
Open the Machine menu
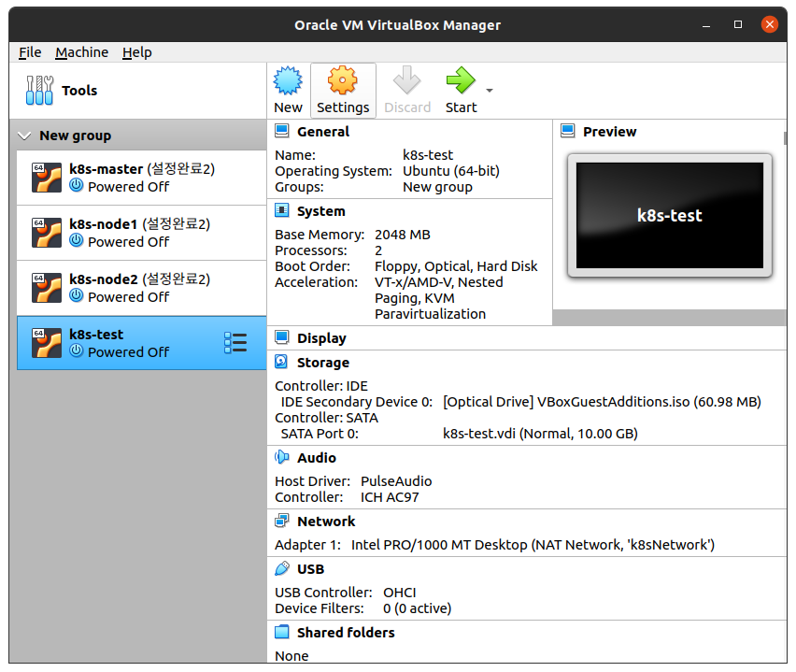pos(81,52)
